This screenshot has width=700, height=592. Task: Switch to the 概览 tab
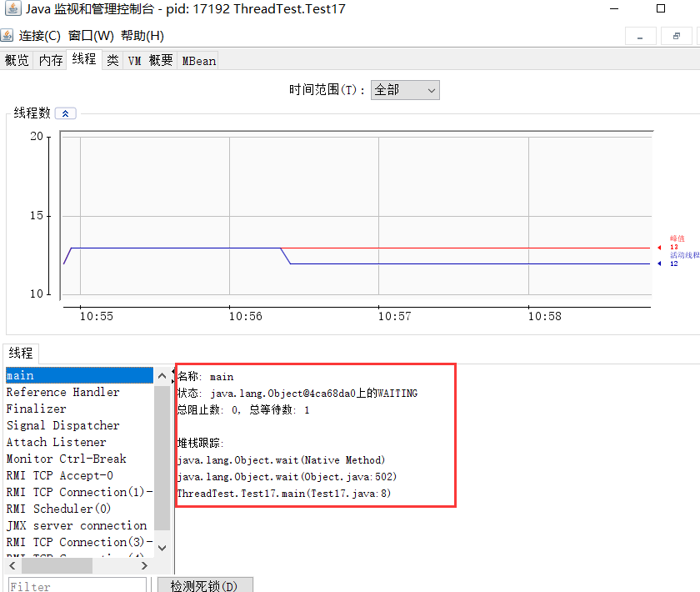tap(17, 60)
